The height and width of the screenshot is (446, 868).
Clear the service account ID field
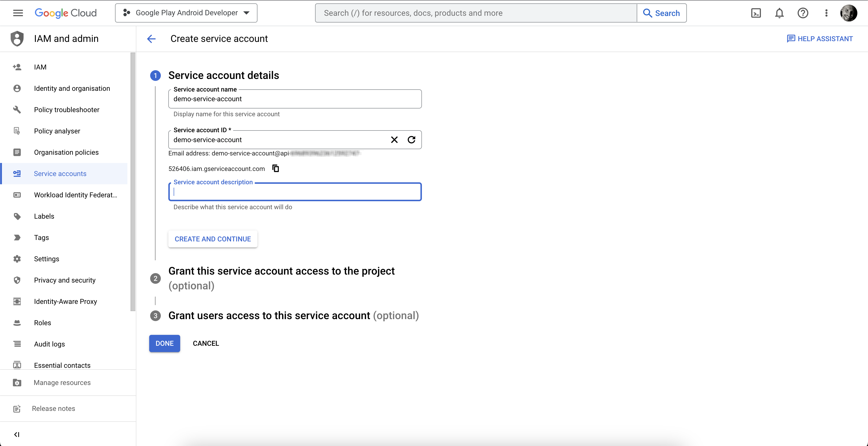click(394, 140)
